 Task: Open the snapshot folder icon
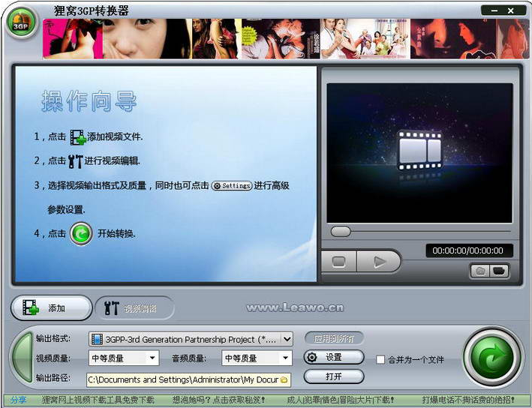(500, 271)
